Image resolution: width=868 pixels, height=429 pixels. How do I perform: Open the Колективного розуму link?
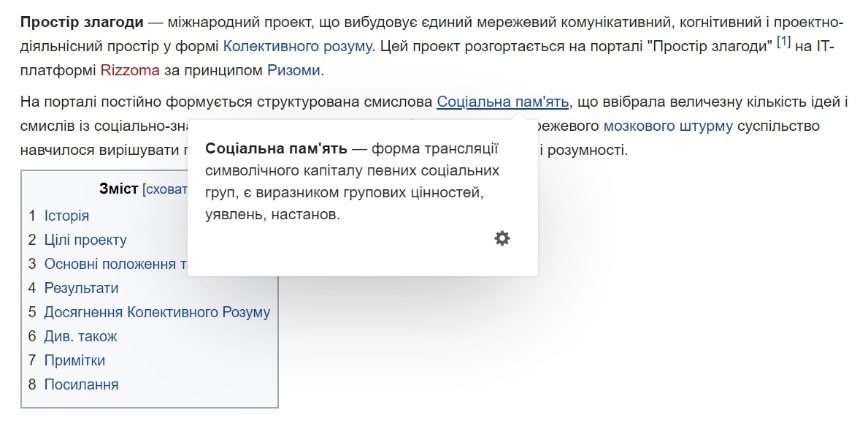(x=297, y=46)
